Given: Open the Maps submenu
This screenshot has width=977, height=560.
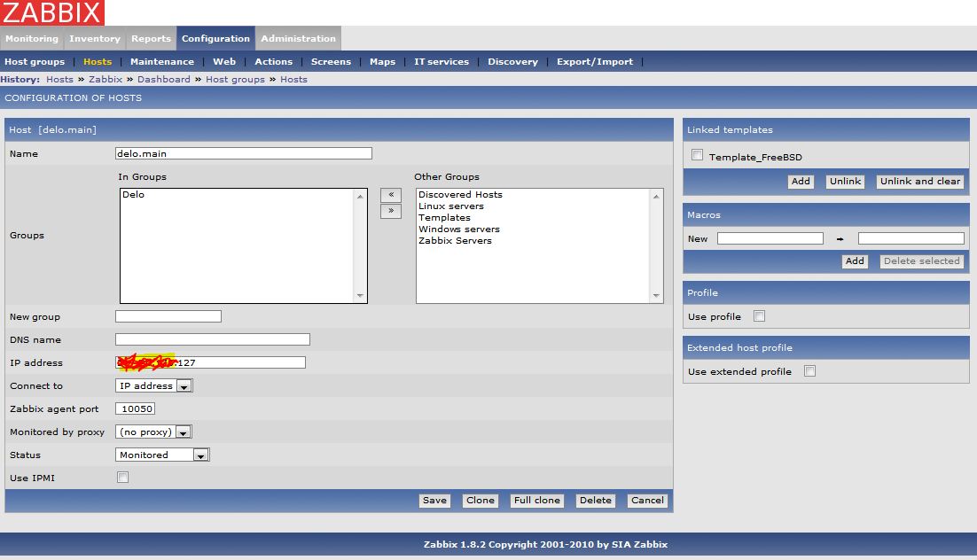Looking at the screenshot, I should (x=383, y=62).
